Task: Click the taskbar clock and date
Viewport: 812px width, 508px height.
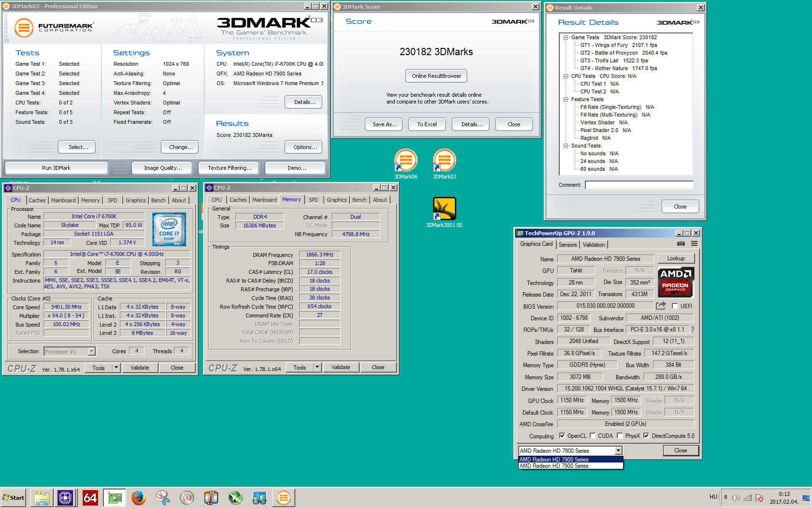Action: (784, 498)
